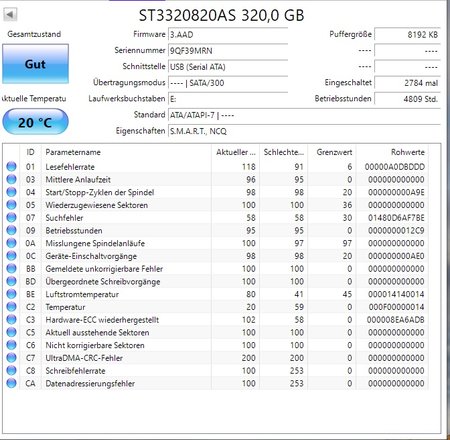This screenshot has width=450, height=440.
Task: Select status icon for UltraDMA-CRC-Fehler row
Action: 11,358
